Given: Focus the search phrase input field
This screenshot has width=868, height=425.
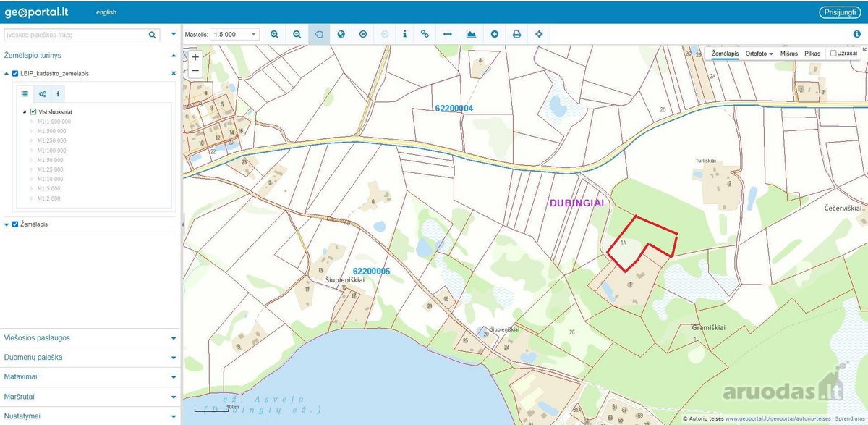Looking at the screenshot, I should click(x=75, y=34).
